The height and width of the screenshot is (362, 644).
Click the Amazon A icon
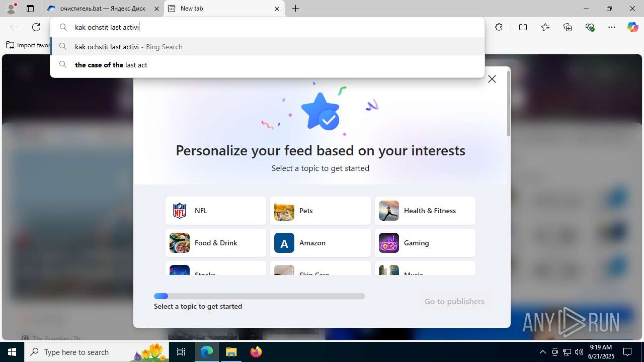pos(284,243)
